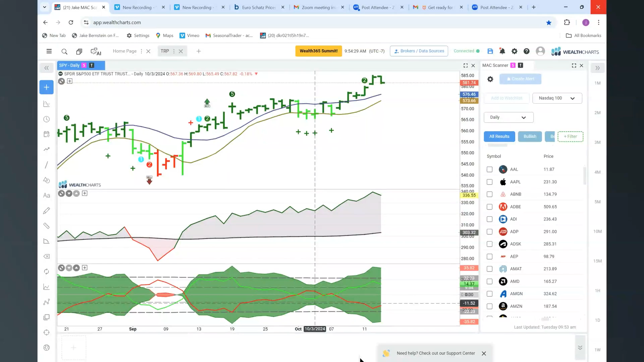
Task: Select the Aa text annotation tool
Action: (47, 195)
